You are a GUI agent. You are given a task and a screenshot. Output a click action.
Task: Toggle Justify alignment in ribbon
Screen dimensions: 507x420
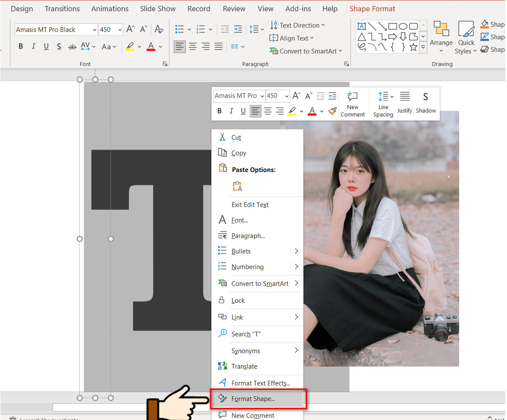click(219, 47)
